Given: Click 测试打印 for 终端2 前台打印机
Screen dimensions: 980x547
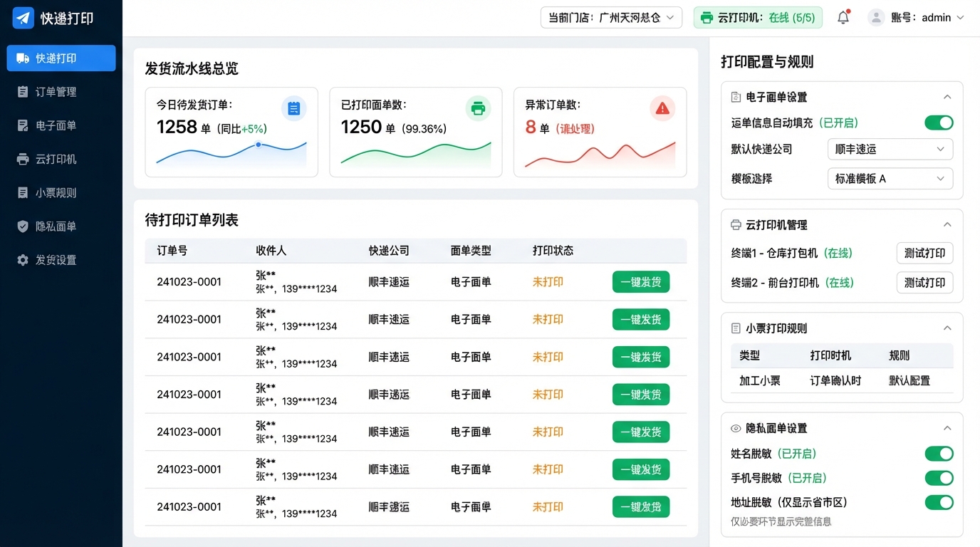Looking at the screenshot, I should point(924,283).
